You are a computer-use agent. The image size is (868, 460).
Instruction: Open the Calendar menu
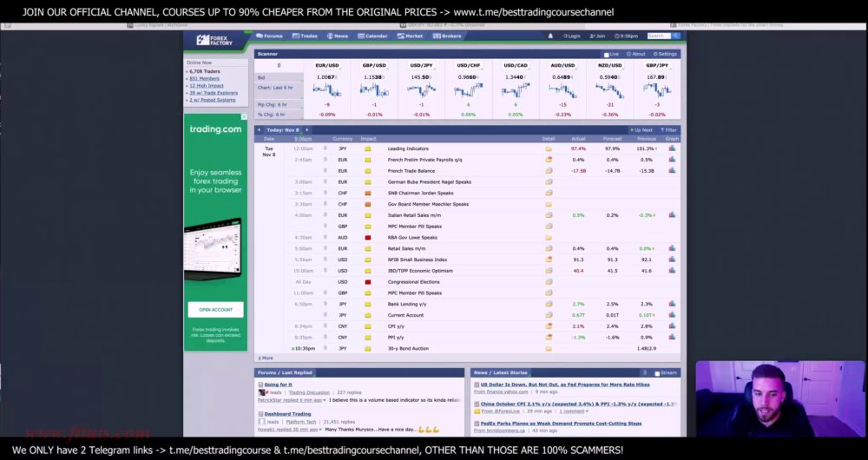[372, 36]
